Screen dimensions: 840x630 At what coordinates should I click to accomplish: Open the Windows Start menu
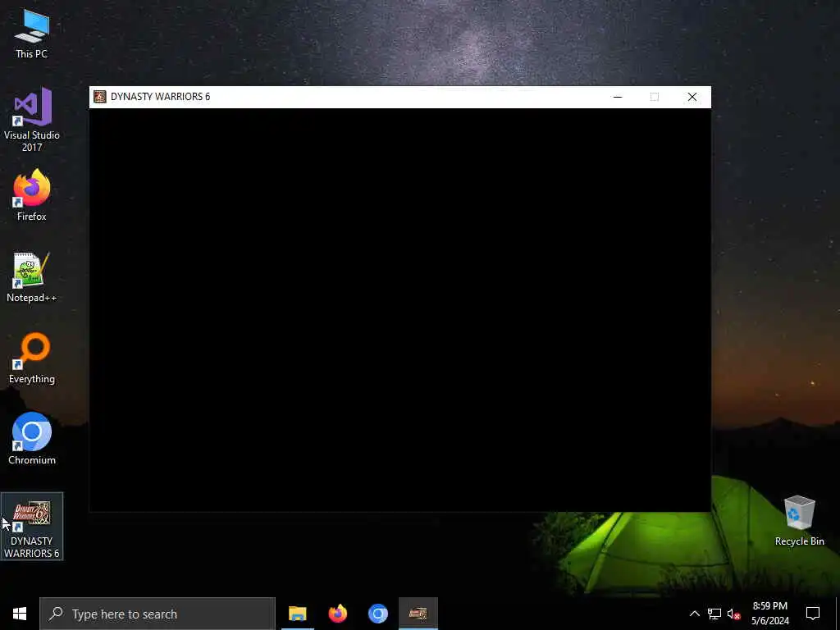[x=20, y=614]
